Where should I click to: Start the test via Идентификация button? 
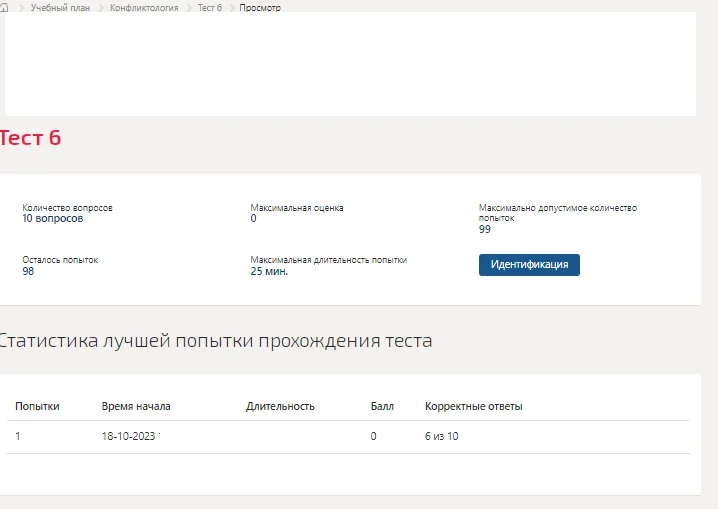(x=529, y=265)
